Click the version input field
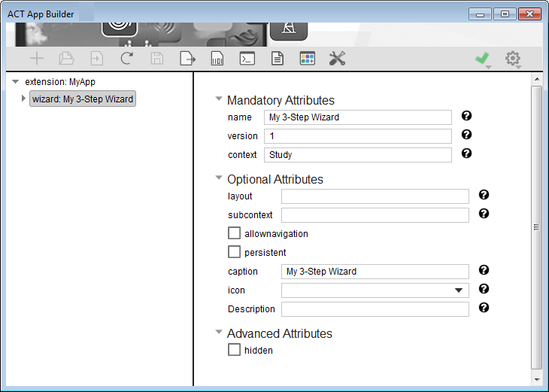Image resolution: width=549 pixels, height=392 pixels. pos(358,136)
